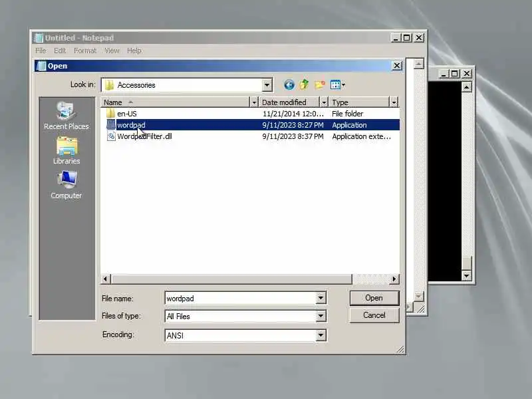The width and height of the screenshot is (532, 399).
Task: Open the View menu in Notepad
Action: pos(112,51)
